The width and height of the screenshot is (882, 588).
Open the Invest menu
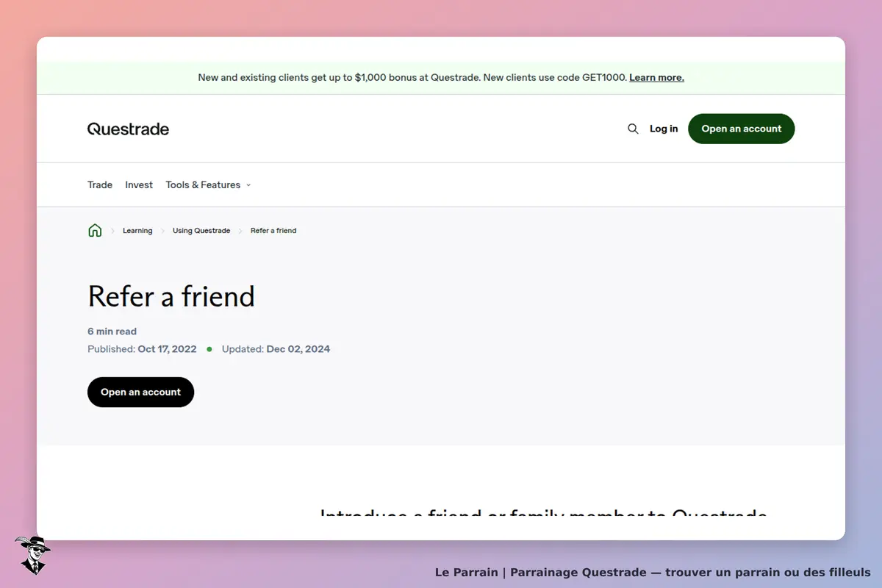[x=139, y=185]
